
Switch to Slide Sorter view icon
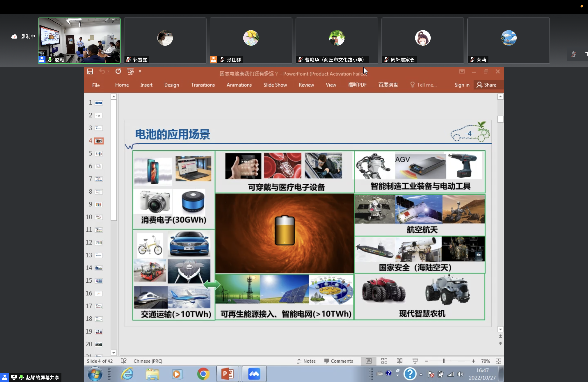coord(384,361)
